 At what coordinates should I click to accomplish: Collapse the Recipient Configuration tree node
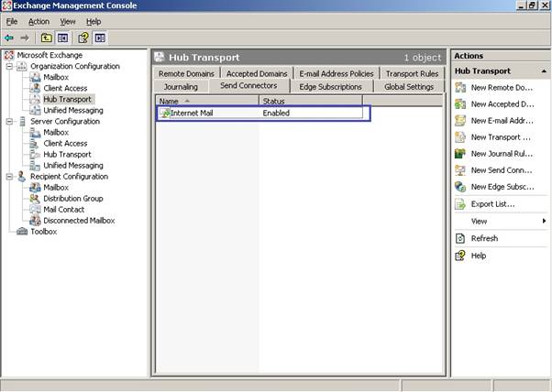pyautogui.click(x=9, y=177)
